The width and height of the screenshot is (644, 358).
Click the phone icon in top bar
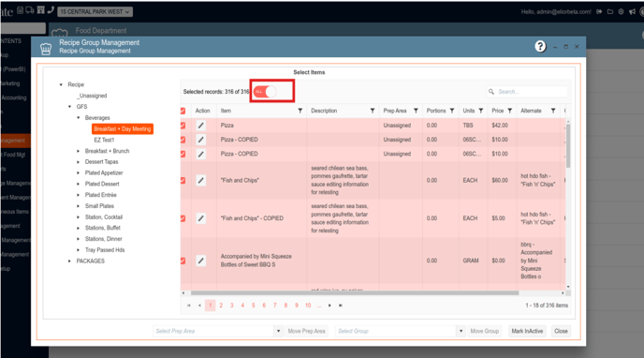click(x=51, y=10)
